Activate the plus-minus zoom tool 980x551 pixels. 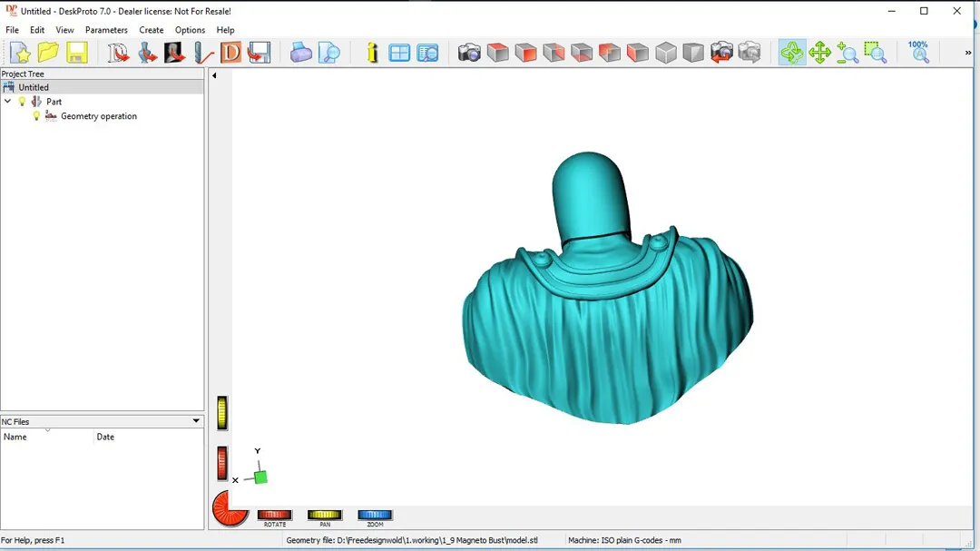click(848, 53)
